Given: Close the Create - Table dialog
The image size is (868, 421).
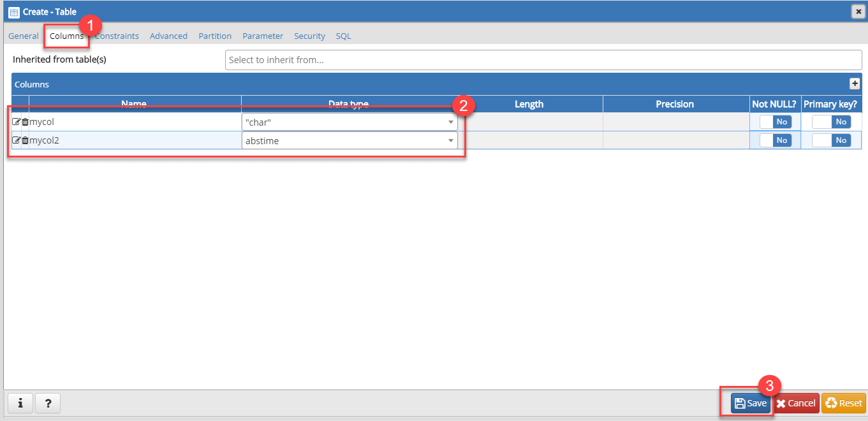Looking at the screenshot, I should [858, 11].
